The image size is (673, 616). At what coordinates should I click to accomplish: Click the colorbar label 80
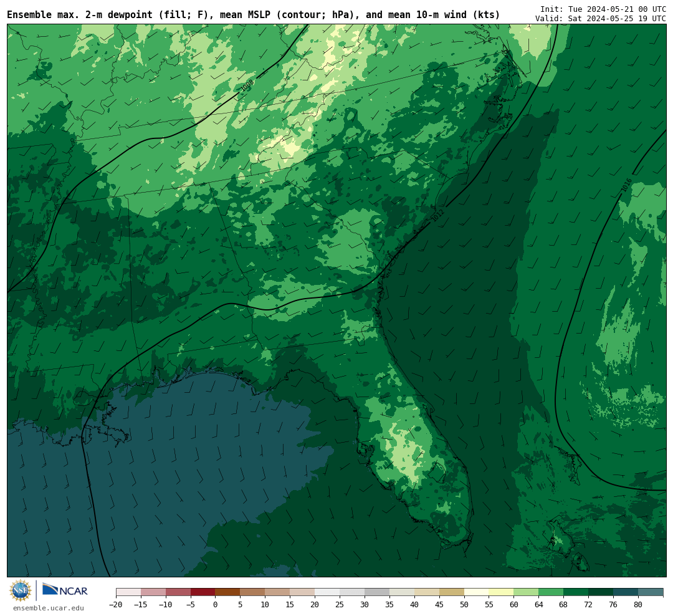(x=638, y=605)
